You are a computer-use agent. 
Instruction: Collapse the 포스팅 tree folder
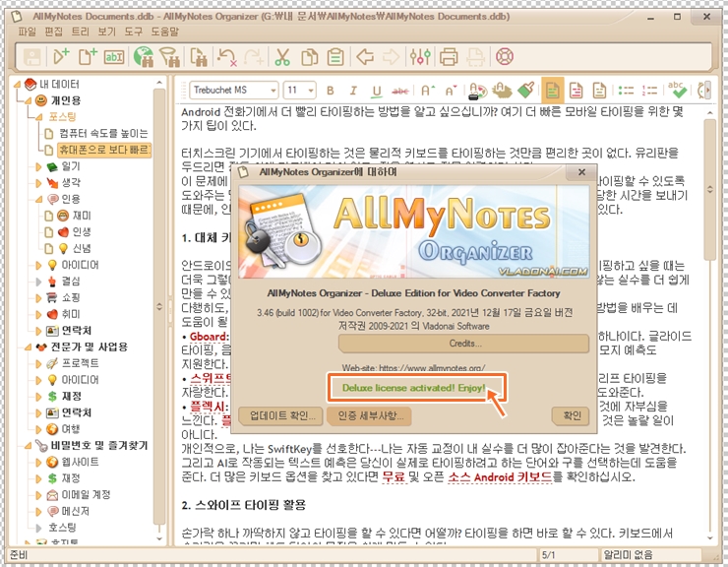(38, 117)
